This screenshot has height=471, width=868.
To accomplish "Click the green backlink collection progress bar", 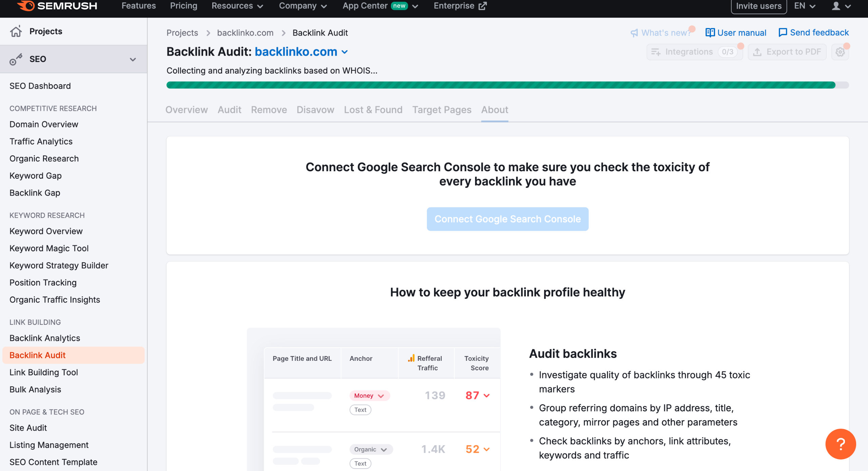I will 500,85.
